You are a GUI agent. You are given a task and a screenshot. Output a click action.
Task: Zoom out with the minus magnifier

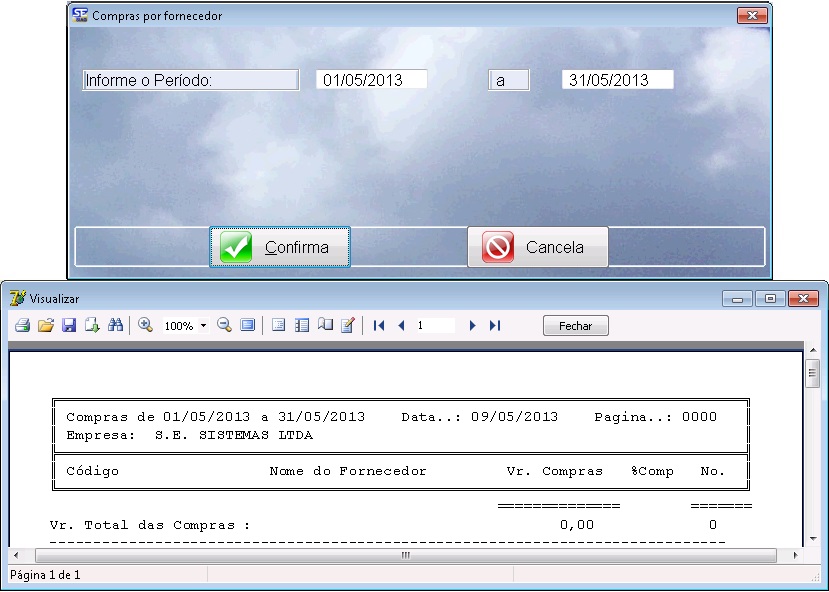click(x=224, y=326)
